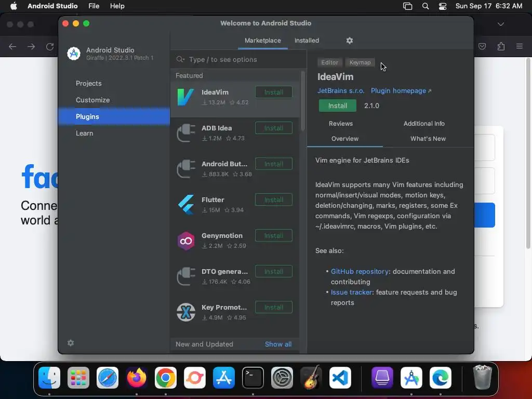Switch to the Installed tab
The height and width of the screenshot is (399, 532).
(307, 41)
